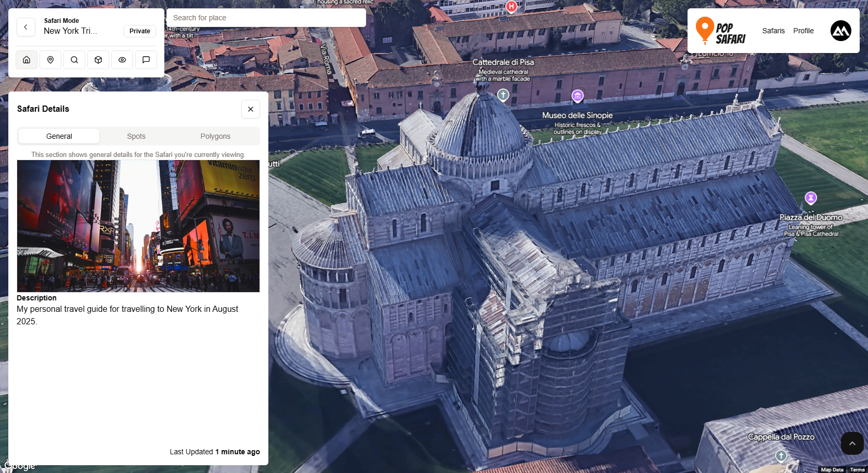This screenshot has width=868, height=473.
Task: Open the Polygons tab
Action: [215, 136]
